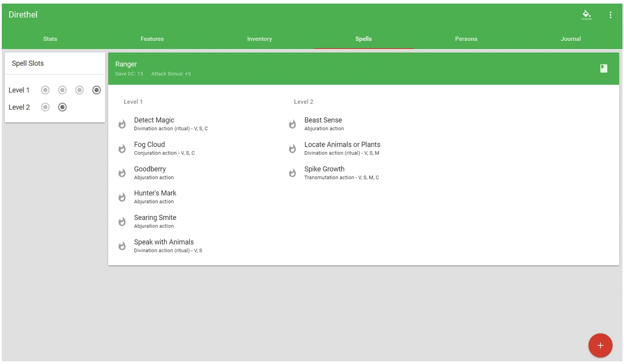Open the Beast Sense spell

point(324,124)
